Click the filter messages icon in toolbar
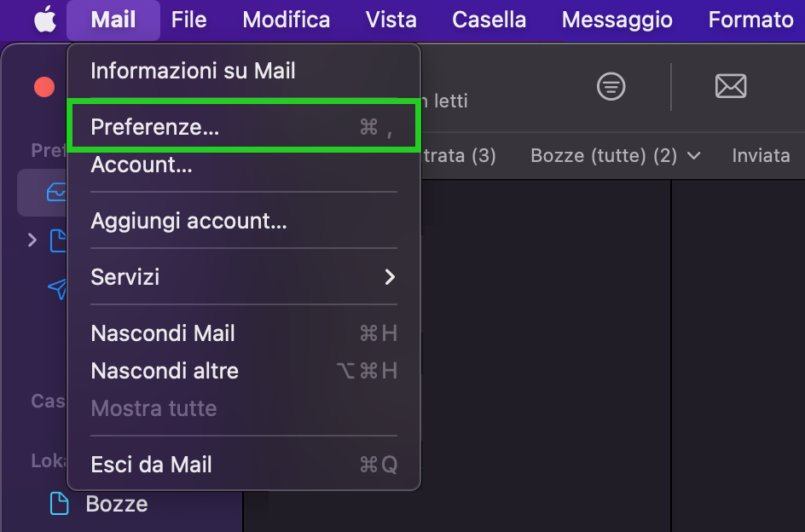Image resolution: width=805 pixels, height=532 pixels. [x=611, y=86]
